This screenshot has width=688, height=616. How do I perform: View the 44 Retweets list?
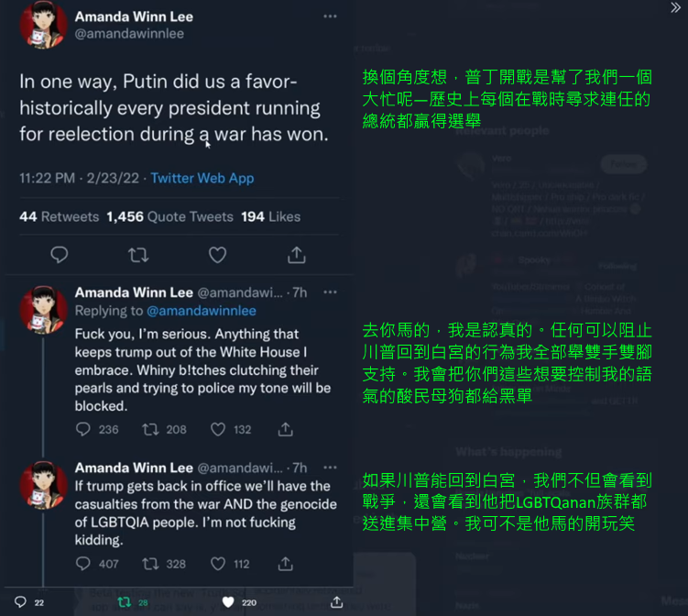[x=60, y=216]
